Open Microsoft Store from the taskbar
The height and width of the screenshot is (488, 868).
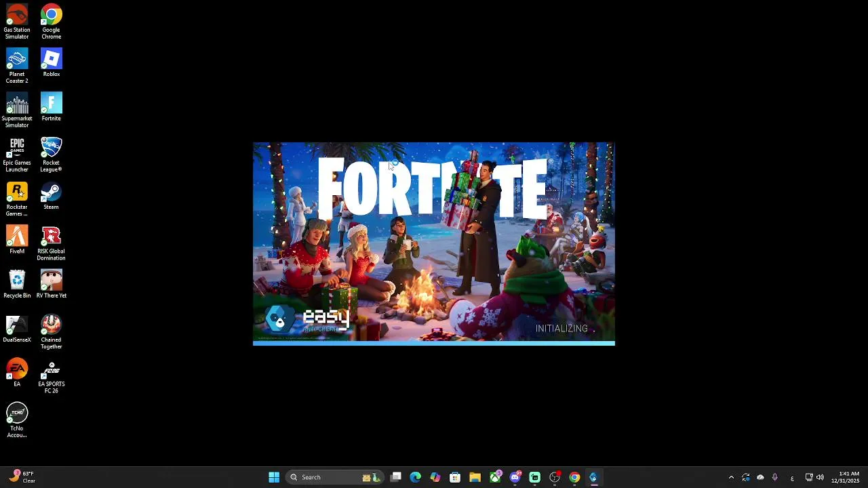(455, 477)
